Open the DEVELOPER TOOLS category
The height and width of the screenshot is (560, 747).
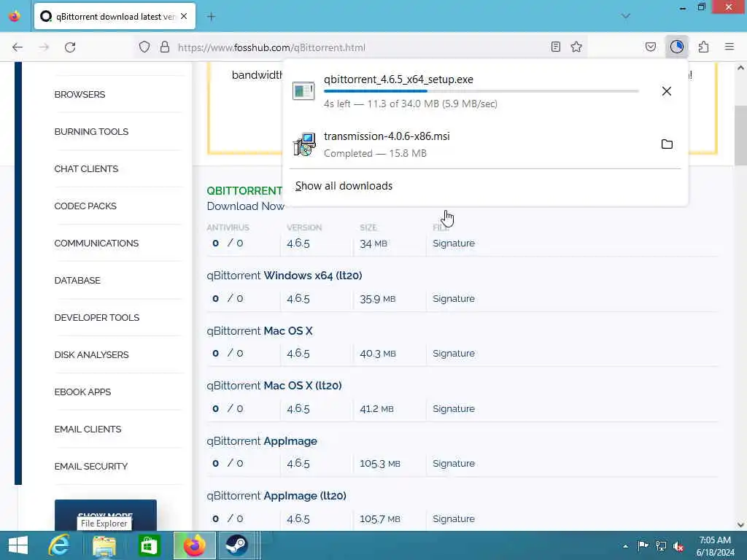click(x=97, y=317)
